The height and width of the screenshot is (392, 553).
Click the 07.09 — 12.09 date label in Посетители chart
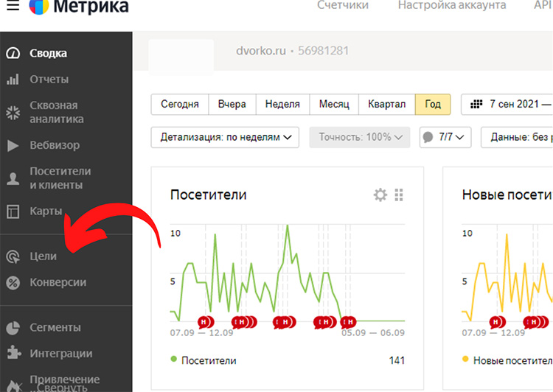[x=201, y=333]
